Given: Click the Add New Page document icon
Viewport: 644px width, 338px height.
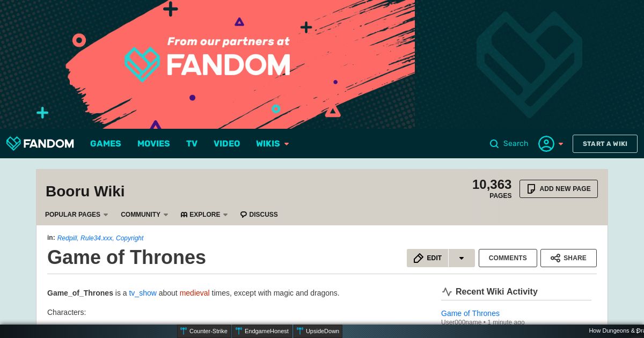Looking at the screenshot, I should [x=531, y=189].
